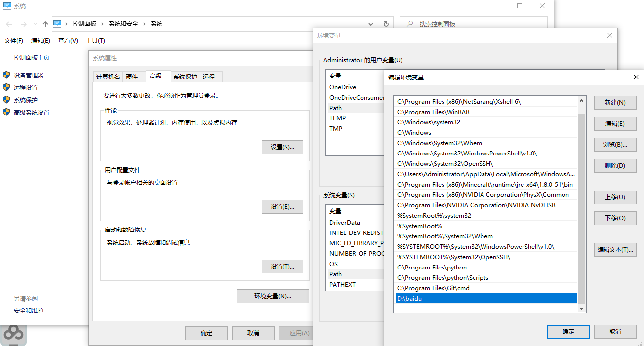This screenshot has width=644, height=346.
Task: Click startup and recovery 设置(T)... button
Action: (x=282, y=267)
